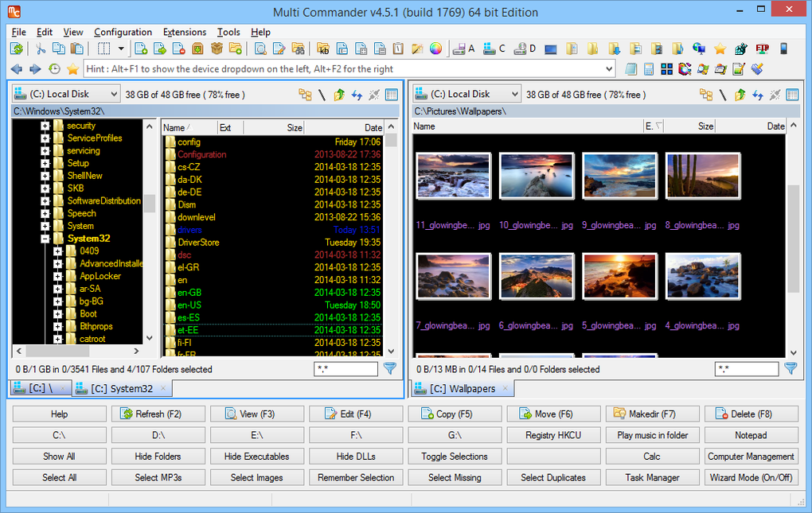The height and width of the screenshot is (513, 812).
Task: Open the selection mode dropdown arrow in toolbar
Action: coord(121,48)
